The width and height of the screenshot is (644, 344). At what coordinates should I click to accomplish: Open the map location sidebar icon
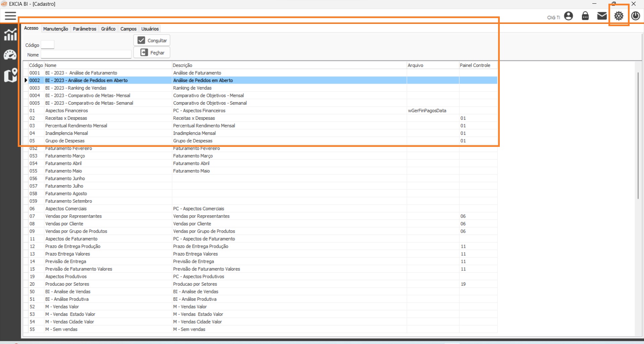pos(10,75)
